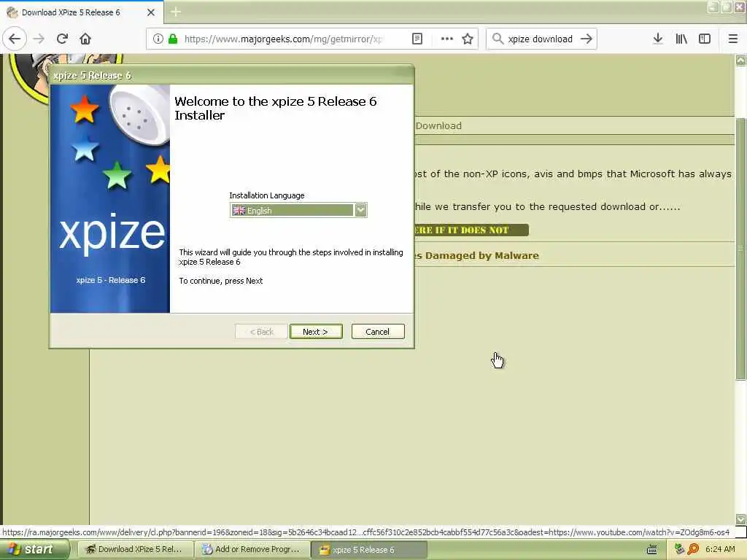
Task: Switch to xpize 5 Release 6 taskbar item
Action: click(369, 550)
